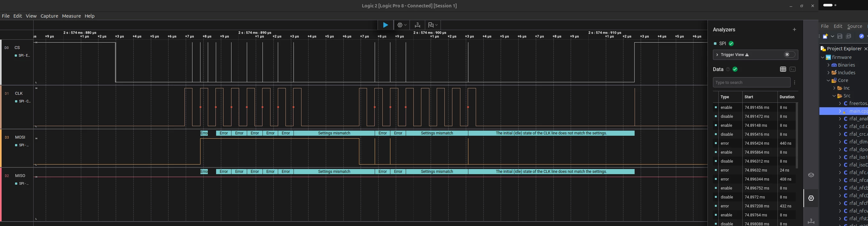
Task: Open data table options three-dot menu
Action: [794, 82]
